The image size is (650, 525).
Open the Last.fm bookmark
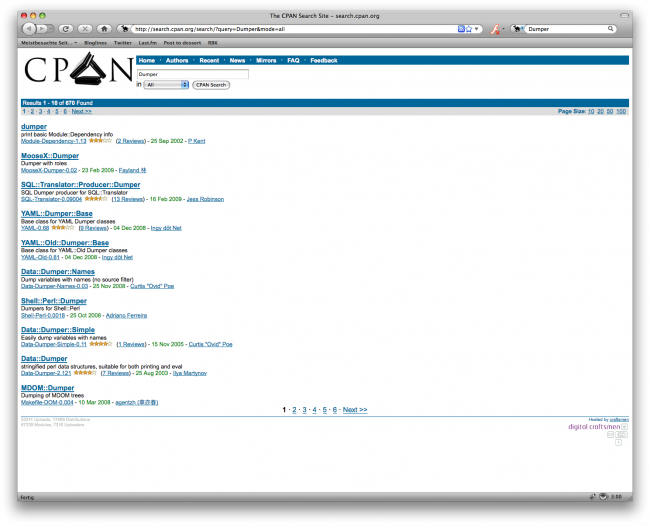click(x=148, y=43)
